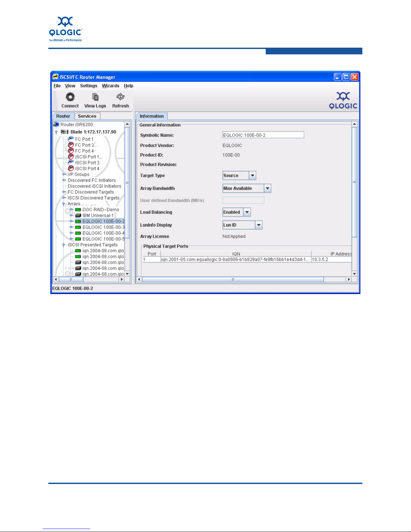Open the File menu
This screenshot has height=532, width=411.
(x=57, y=86)
